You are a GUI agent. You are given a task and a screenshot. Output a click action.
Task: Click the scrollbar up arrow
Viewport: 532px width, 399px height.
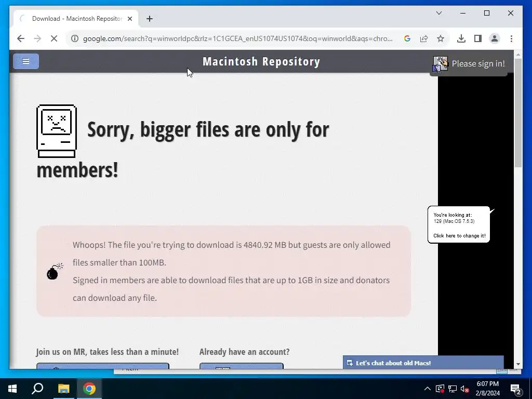[518, 55]
